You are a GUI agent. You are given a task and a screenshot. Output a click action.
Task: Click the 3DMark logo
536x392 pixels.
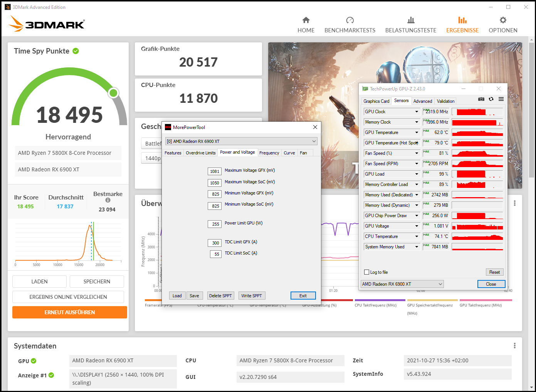(47, 24)
